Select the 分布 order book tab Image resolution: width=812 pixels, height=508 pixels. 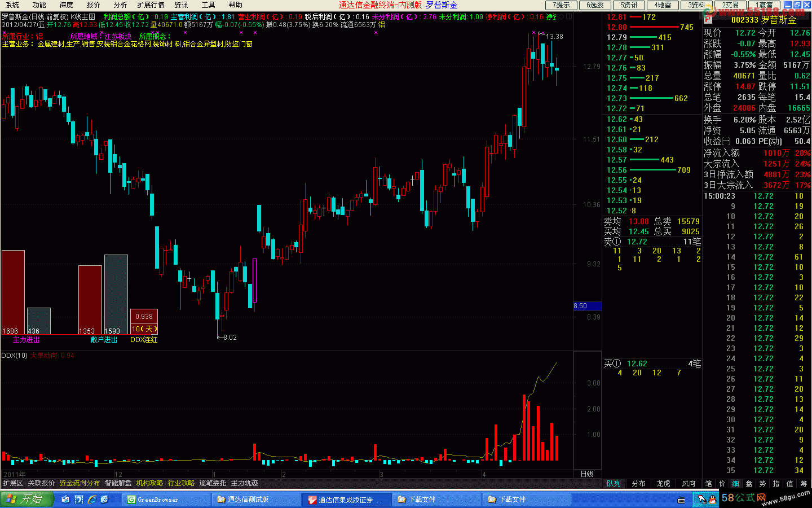[638, 484]
